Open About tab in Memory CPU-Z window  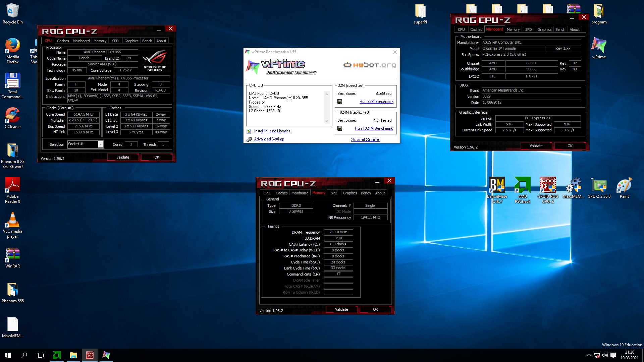380,193
